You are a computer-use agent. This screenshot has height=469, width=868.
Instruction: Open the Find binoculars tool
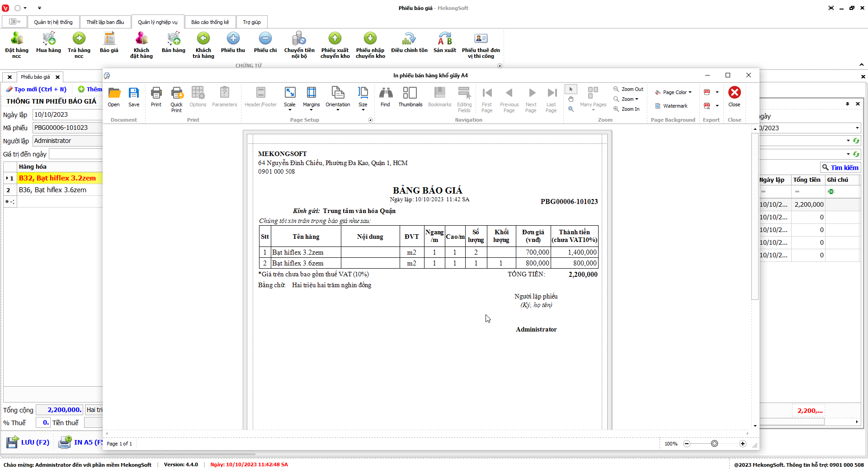(x=385, y=97)
